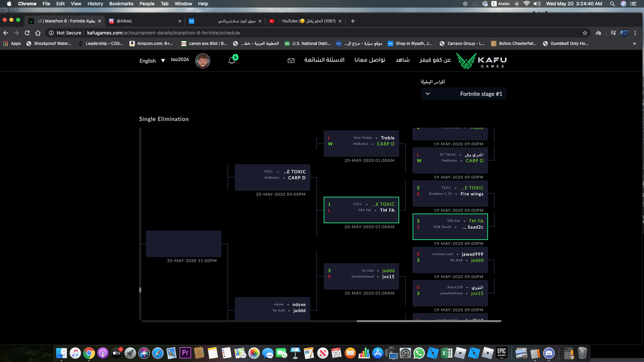Image resolution: width=644 pixels, height=362 pixels.
Task: Open the History menu
Action: click(x=95, y=4)
